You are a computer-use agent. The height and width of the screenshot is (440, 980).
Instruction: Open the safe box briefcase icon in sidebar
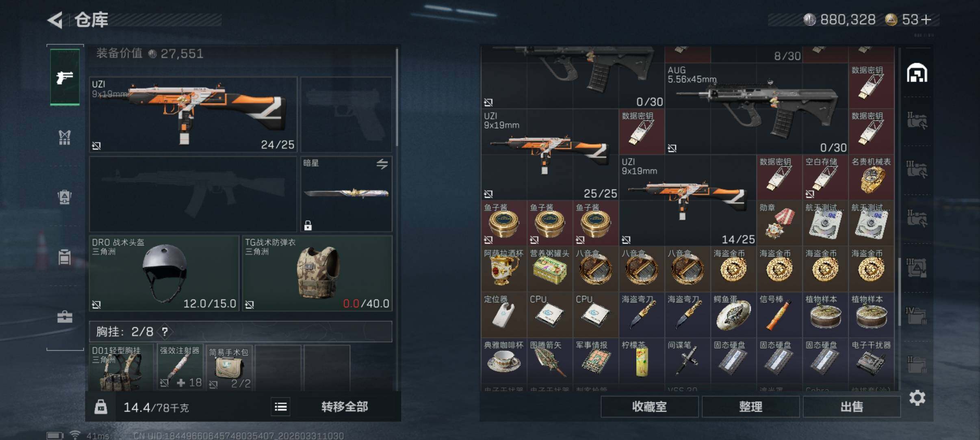click(x=65, y=316)
